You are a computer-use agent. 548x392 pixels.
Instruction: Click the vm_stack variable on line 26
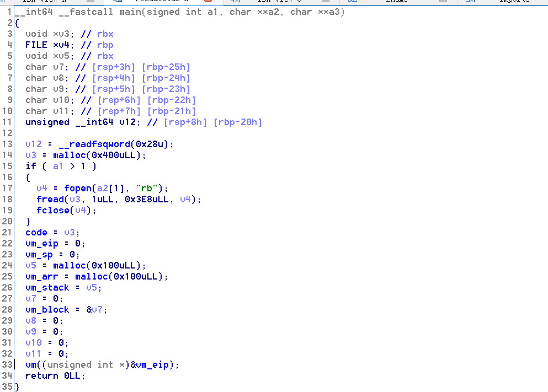(47, 288)
